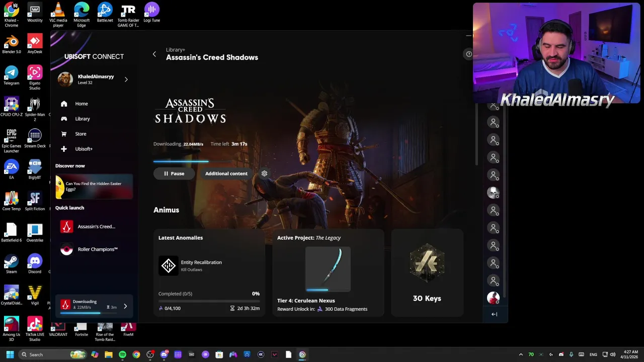Open the Library section in sidebar
The width and height of the screenshot is (644, 362).
coord(82,119)
